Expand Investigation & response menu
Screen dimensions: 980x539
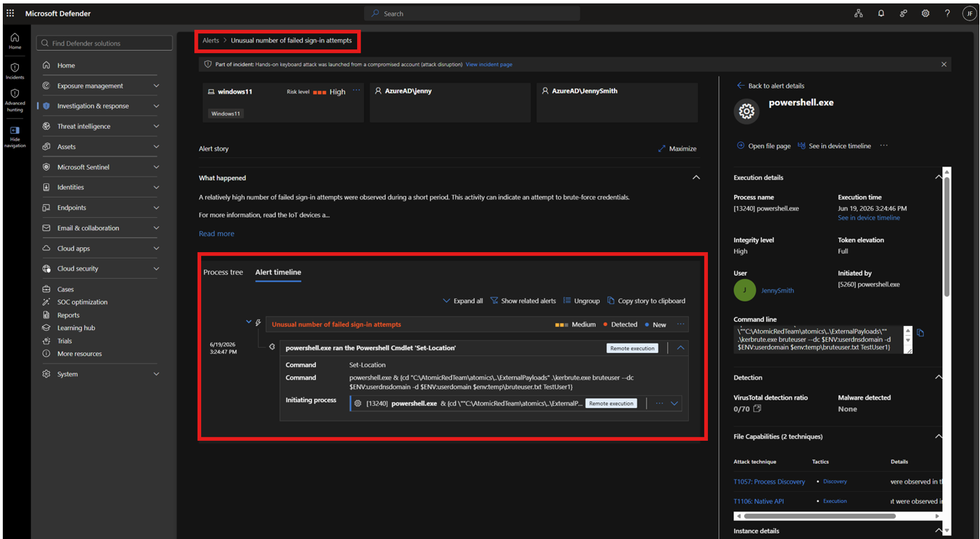click(156, 106)
